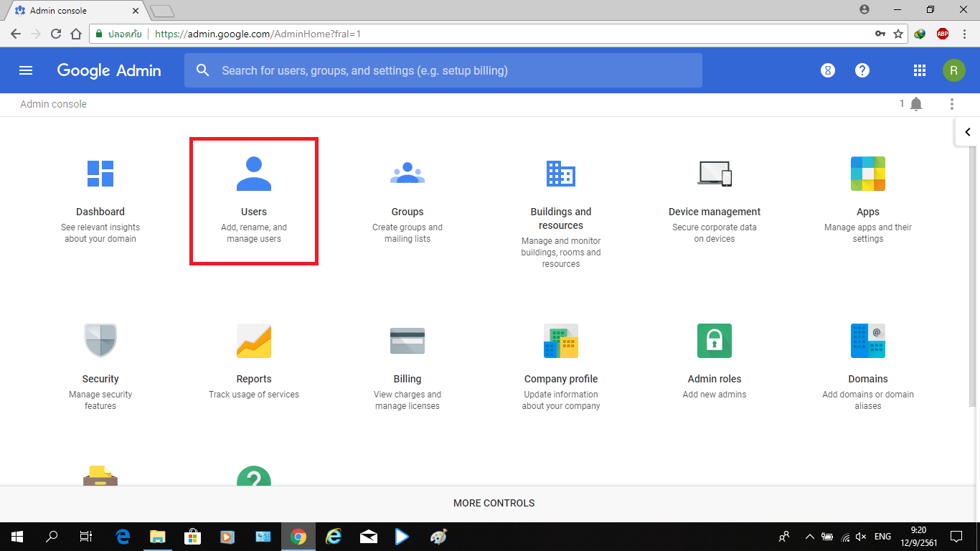Open the Google apps grid launcher
Image resolution: width=980 pixels, height=551 pixels.
click(920, 70)
